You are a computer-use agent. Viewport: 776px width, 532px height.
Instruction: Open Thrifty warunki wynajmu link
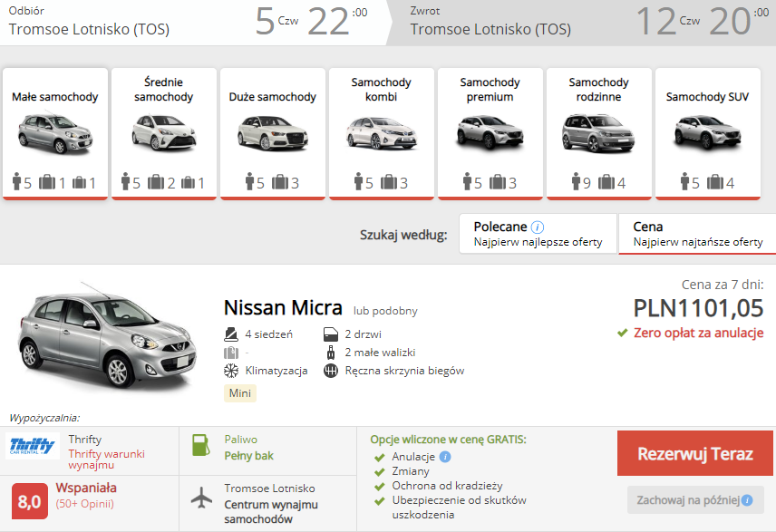(x=106, y=459)
